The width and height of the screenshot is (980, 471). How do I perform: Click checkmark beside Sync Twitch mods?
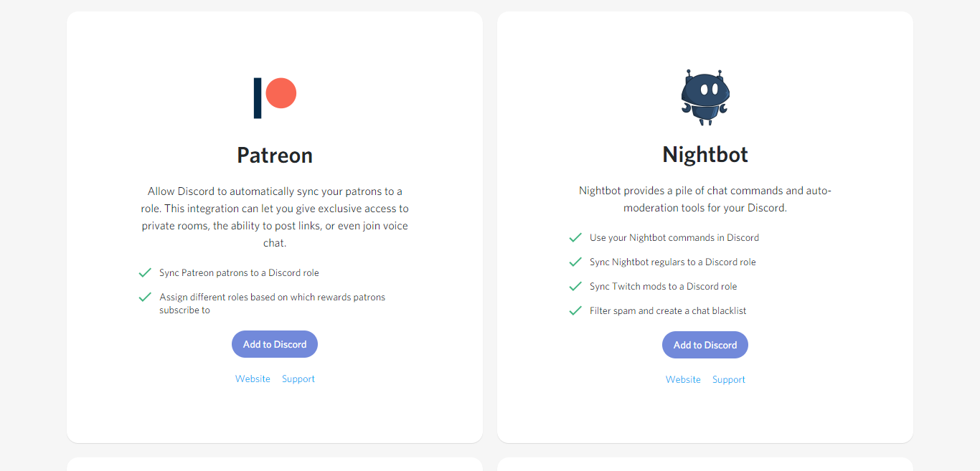pyautogui.click(x=575, y=286)
